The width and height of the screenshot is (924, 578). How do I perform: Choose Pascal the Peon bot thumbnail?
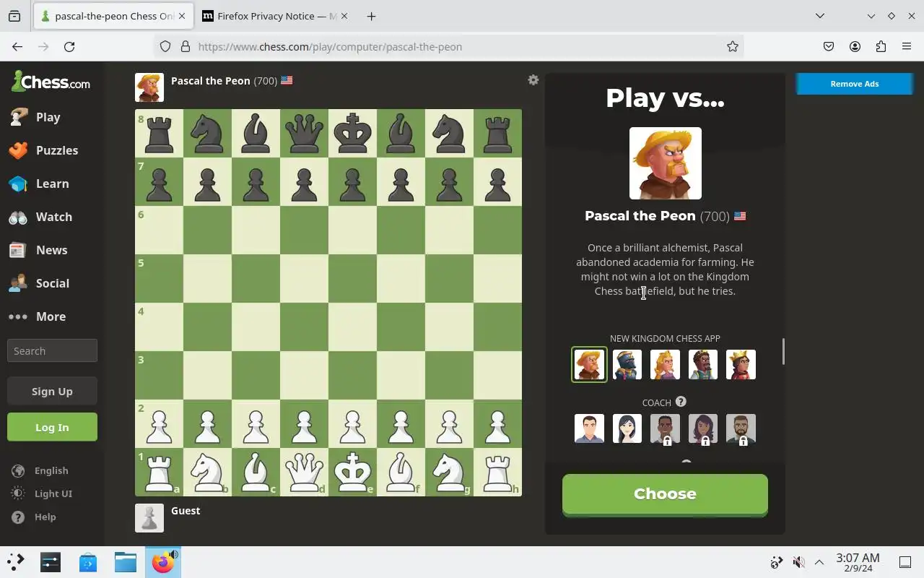point(589,365)
